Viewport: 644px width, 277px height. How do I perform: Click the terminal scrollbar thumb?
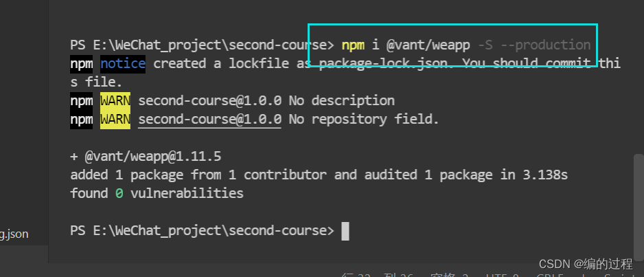coord(639,207)
